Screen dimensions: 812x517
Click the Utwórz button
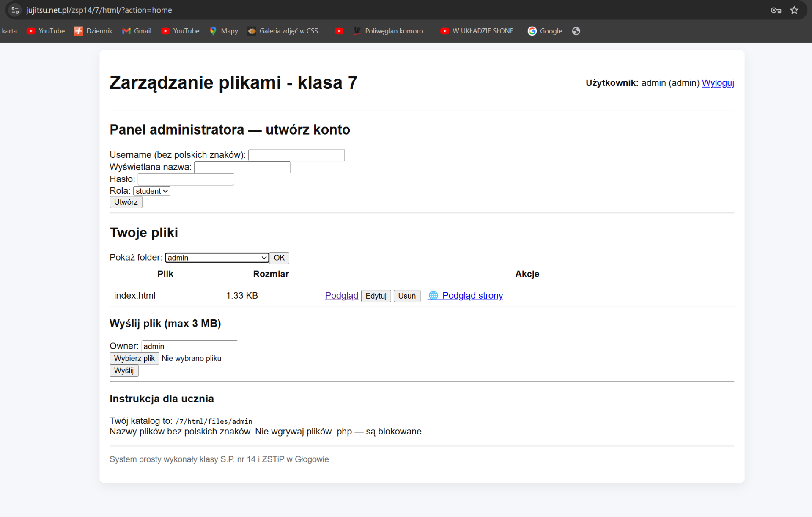click(x=126, y=202)
